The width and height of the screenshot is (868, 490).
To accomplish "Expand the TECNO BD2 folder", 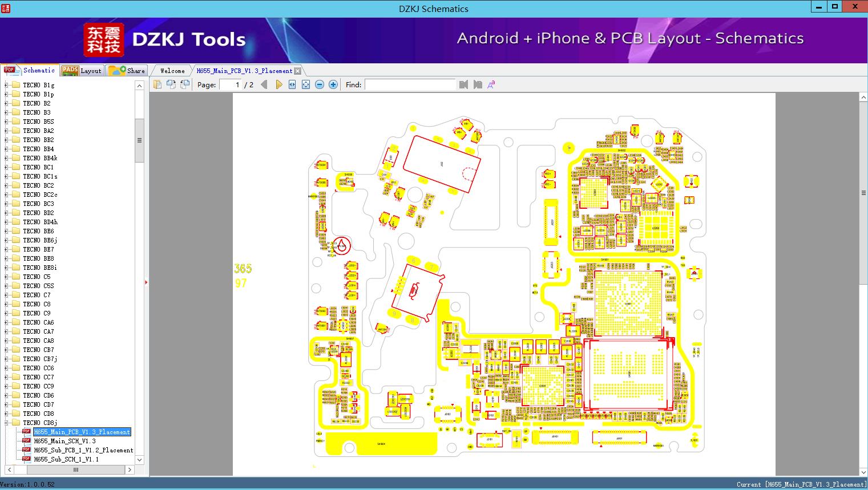I will (6, 213).
